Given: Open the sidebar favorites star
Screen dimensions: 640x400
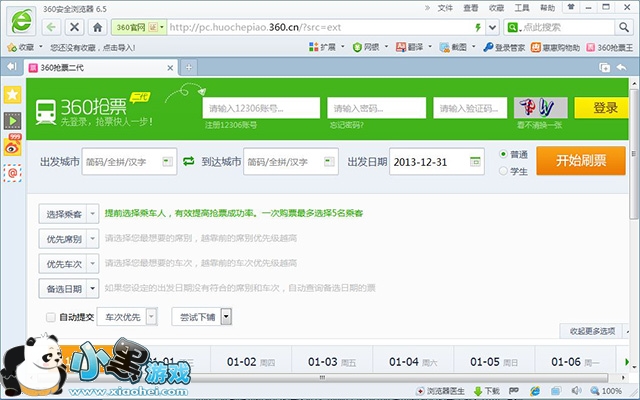Looking at the screenshot, I should (12, 95).
